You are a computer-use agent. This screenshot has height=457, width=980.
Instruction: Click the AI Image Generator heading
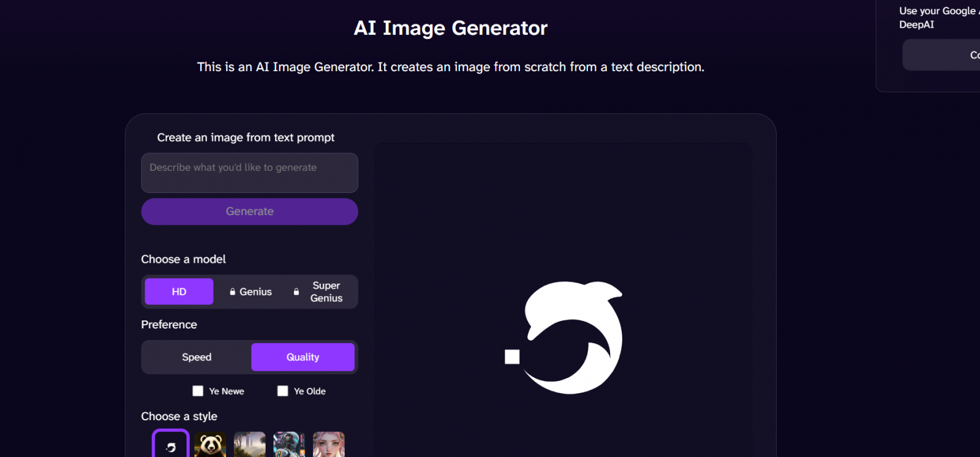tap(451, 28)
